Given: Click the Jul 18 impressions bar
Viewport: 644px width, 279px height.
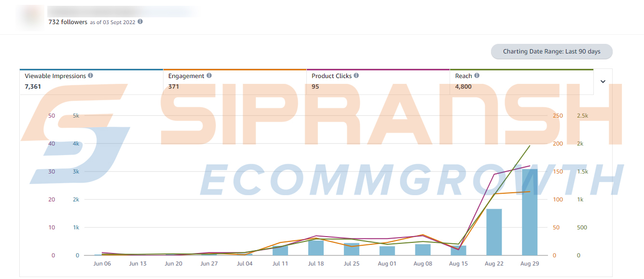Looking at the screenshot, I should tap(316, 248).
